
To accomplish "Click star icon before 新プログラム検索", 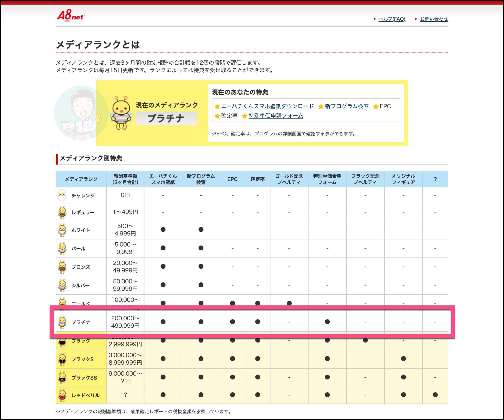I will pyautogui.click(x=321, y=107).
